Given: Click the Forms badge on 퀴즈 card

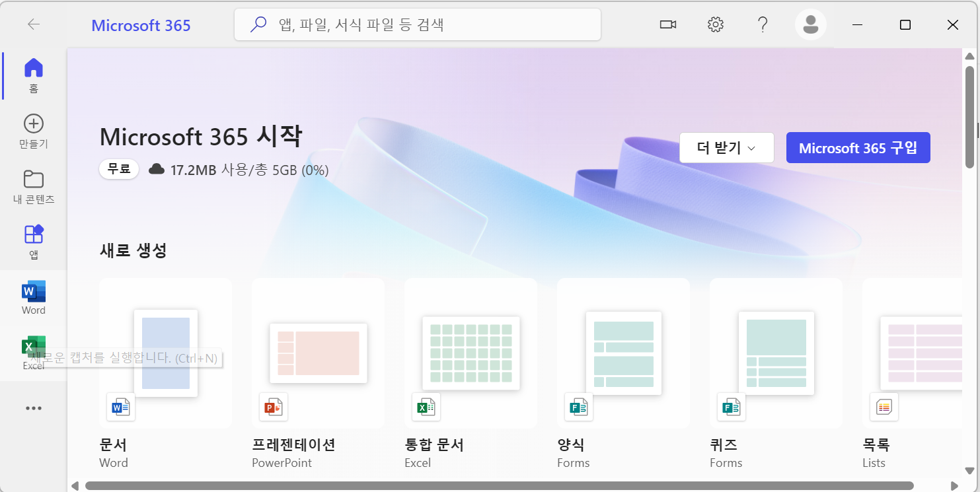Looking at the screenshot, I should click(732, 407).
